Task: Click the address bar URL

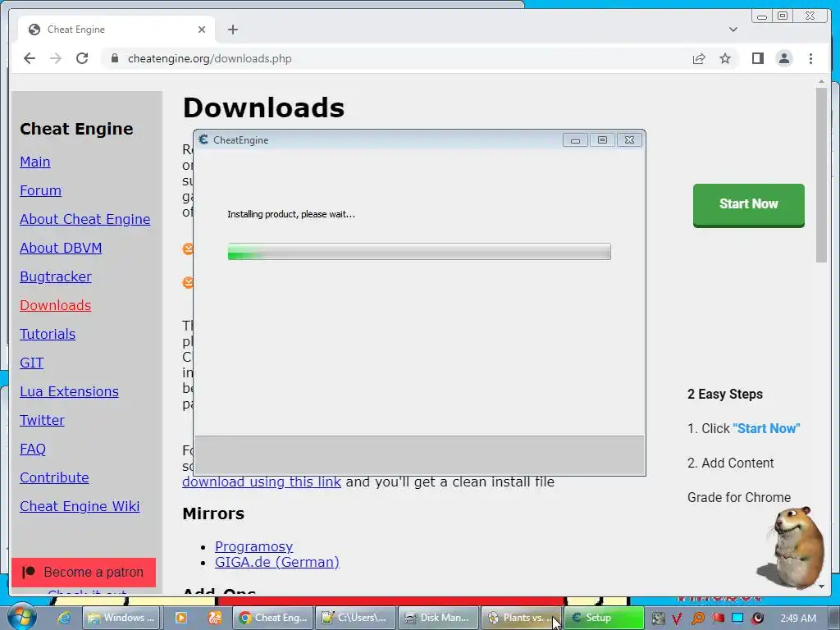Action: pos(209,58)
